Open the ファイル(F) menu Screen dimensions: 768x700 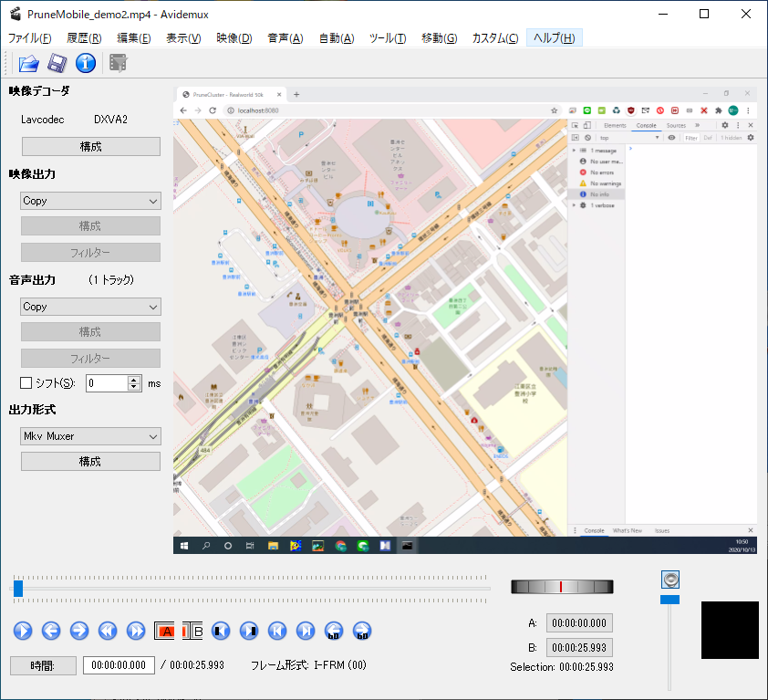[30, 37]
